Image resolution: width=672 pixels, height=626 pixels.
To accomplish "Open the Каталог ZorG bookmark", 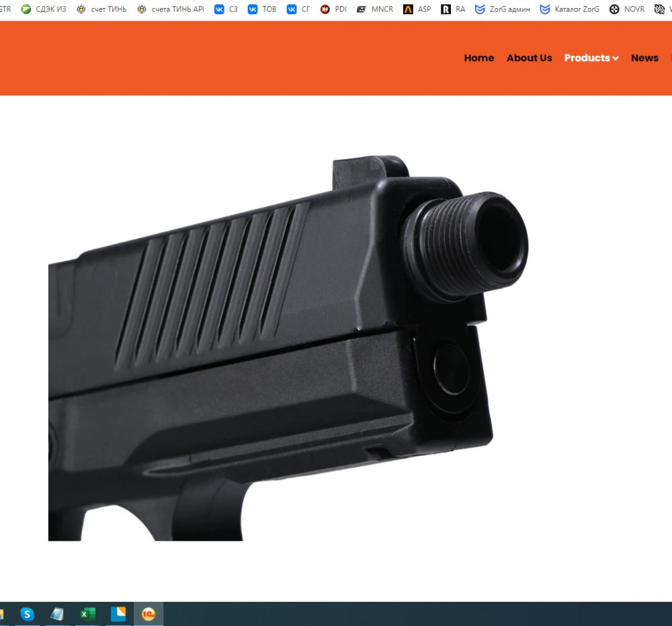I will pos(569,9).
